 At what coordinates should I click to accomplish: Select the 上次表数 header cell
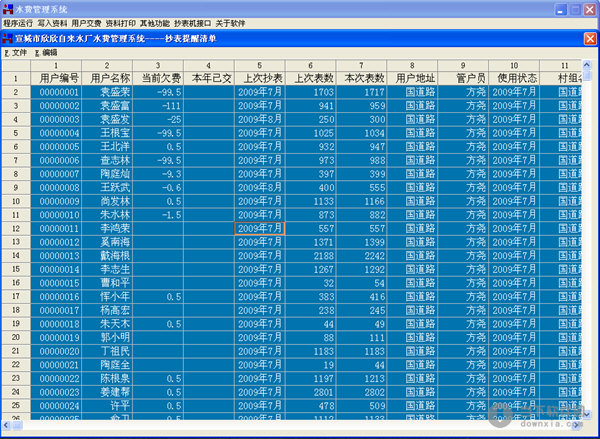tap(311, 78)
